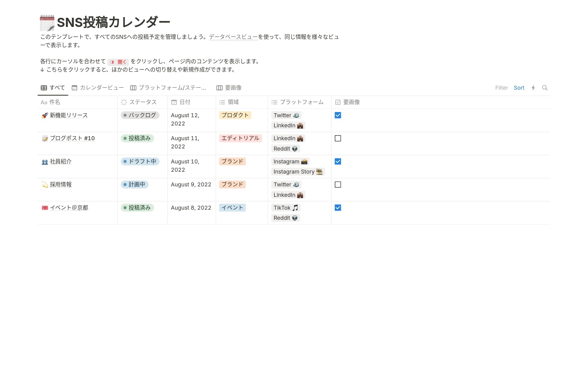
Task: Click the lightning automation icon near Sort
Action: (533, 88)
